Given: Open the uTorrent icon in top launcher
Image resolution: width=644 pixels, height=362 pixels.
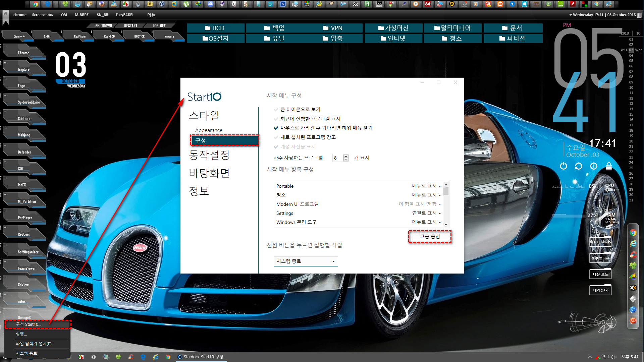Looking at the screenshot, I should click(186, 4).
